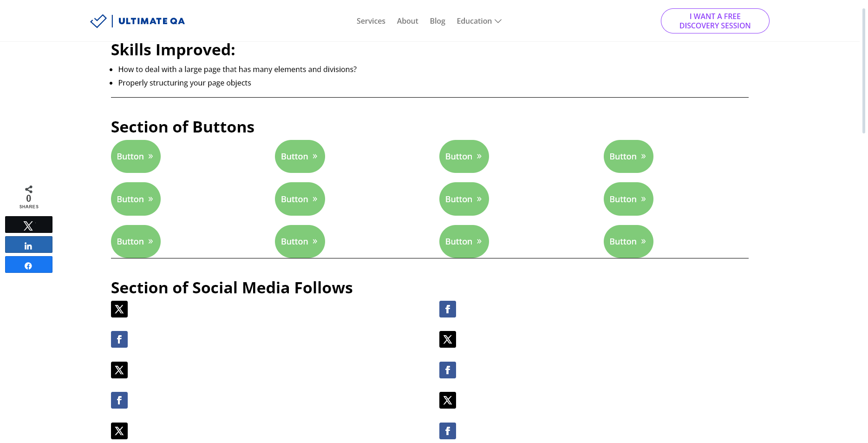Go to the Blog page
868x443 pixels.
click(437, 21)
